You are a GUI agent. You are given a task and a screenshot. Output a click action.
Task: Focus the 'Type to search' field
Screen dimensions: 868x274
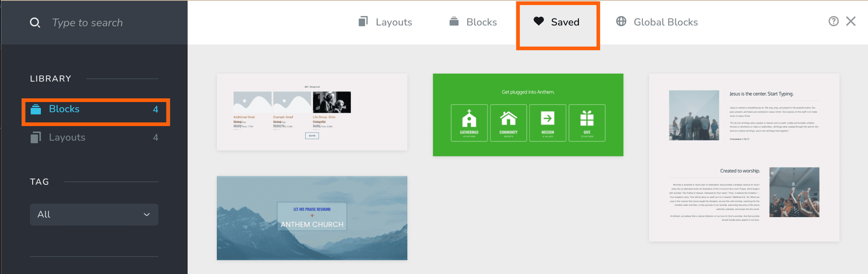(88, 23)
